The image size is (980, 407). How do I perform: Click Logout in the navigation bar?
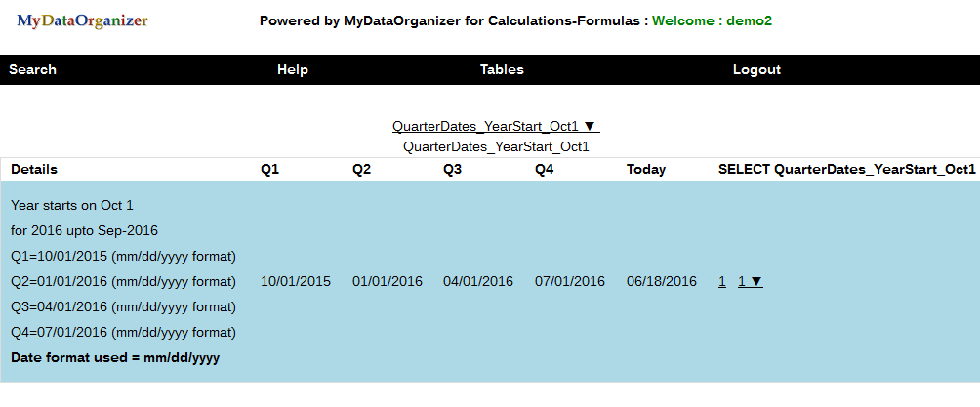coord(756,69)
